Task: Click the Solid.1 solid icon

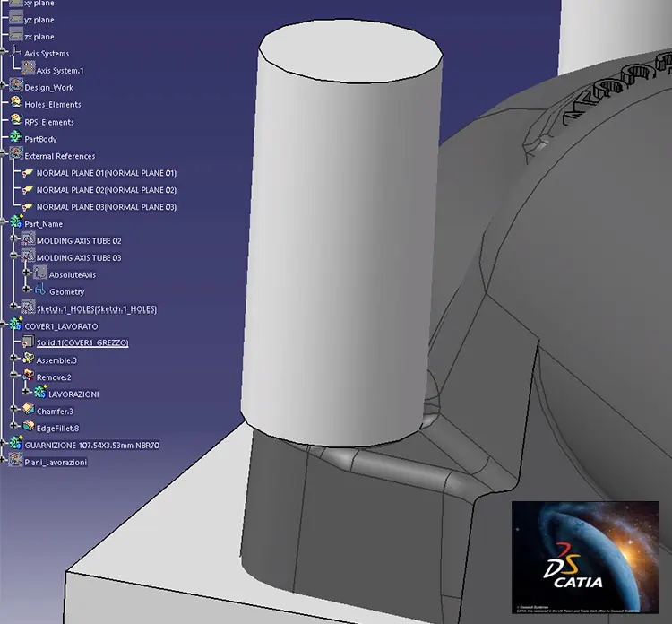Action: pos(29,342)
